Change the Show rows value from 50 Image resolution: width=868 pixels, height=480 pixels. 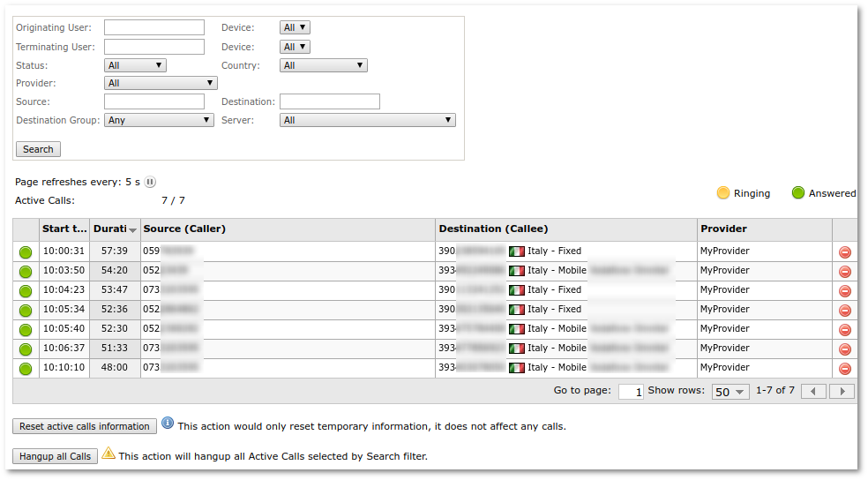[730, 392]
